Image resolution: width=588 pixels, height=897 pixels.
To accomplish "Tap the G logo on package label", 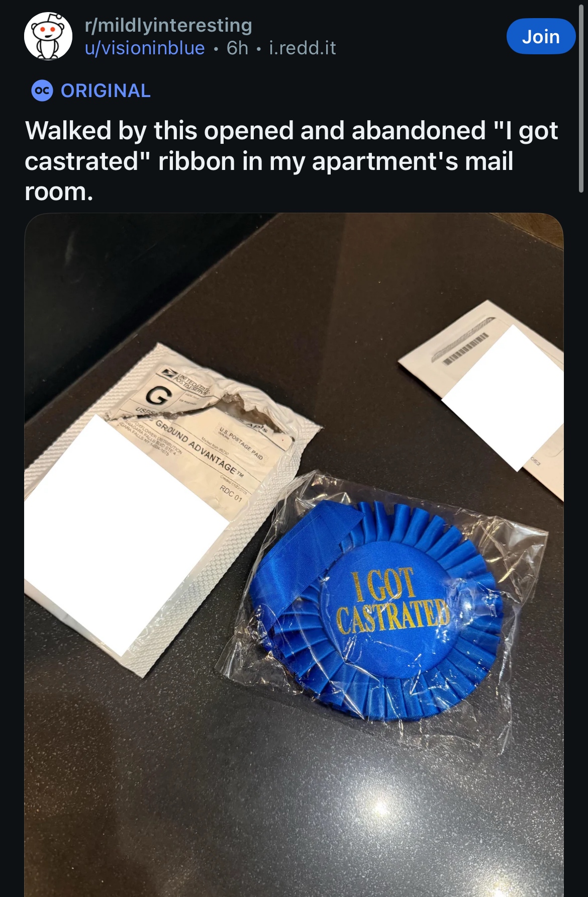I will tap(157, 396).
